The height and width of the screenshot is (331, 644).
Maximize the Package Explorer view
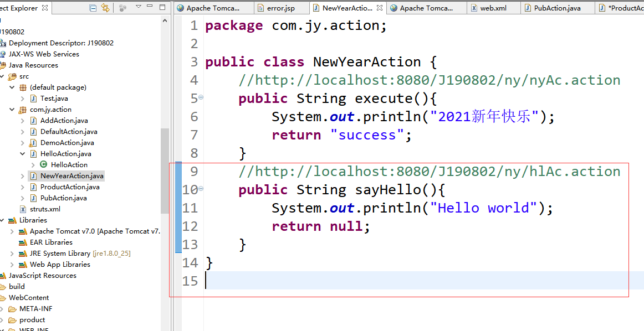pos(162,7)
